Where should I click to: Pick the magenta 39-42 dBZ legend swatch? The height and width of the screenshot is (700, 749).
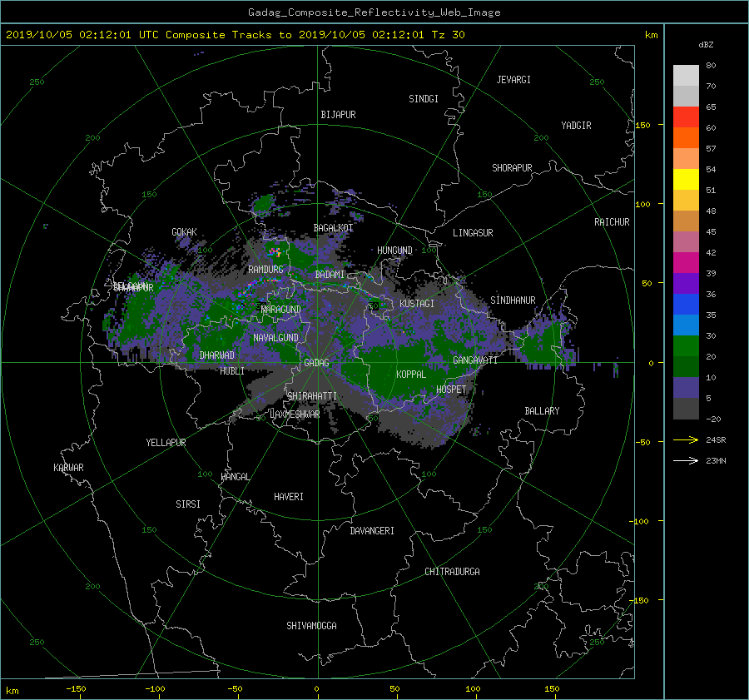(x=686, y=263)
